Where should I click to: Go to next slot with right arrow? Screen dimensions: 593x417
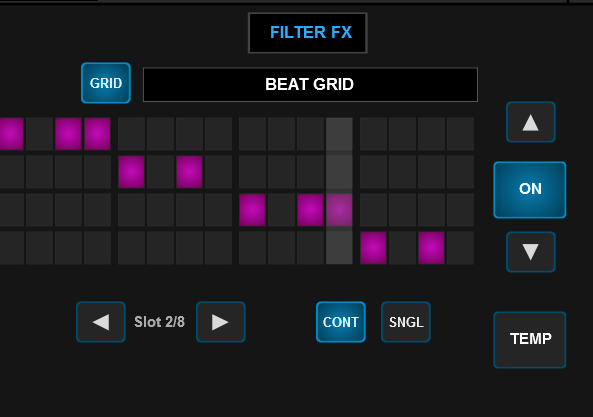pos(221,322)
